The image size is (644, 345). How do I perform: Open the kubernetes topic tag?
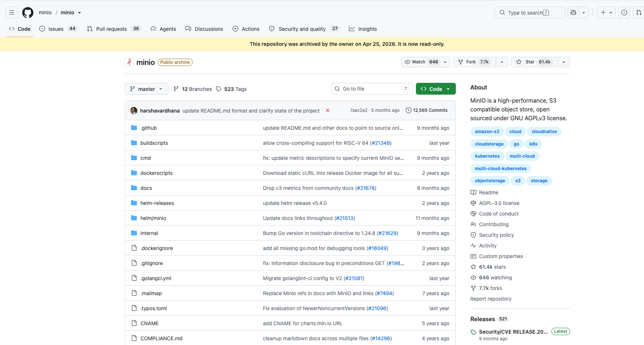click(x=487, y=156)
